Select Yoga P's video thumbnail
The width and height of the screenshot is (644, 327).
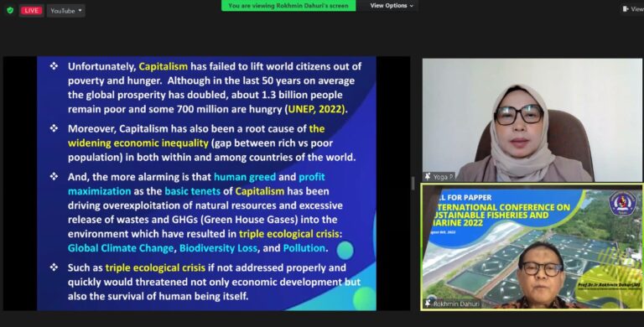point(532,120)
